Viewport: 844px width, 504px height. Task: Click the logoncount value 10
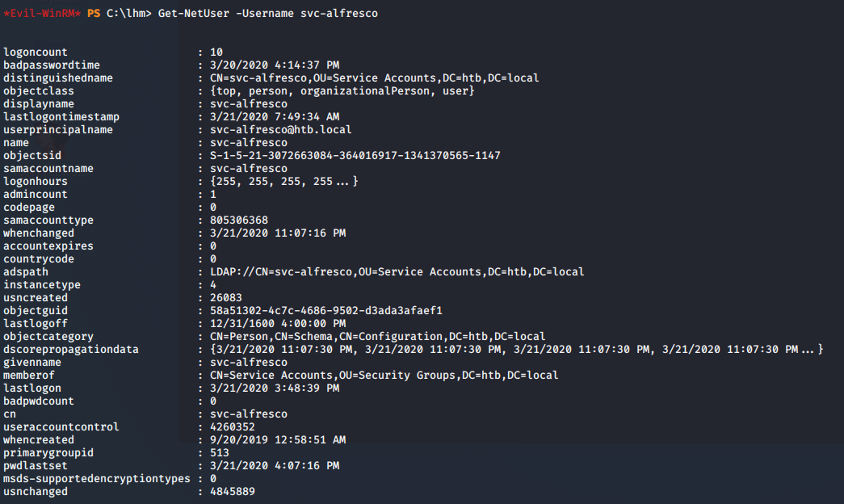pos(216,52)
